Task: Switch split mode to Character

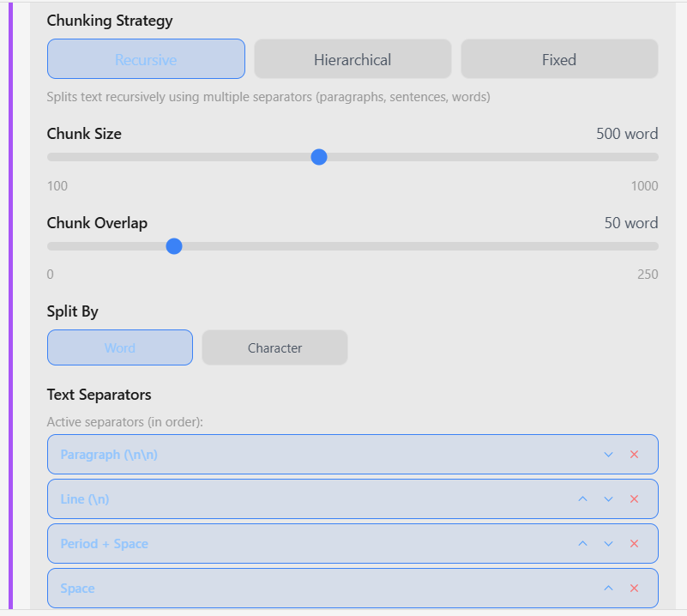Action: [x=274, y=347]
